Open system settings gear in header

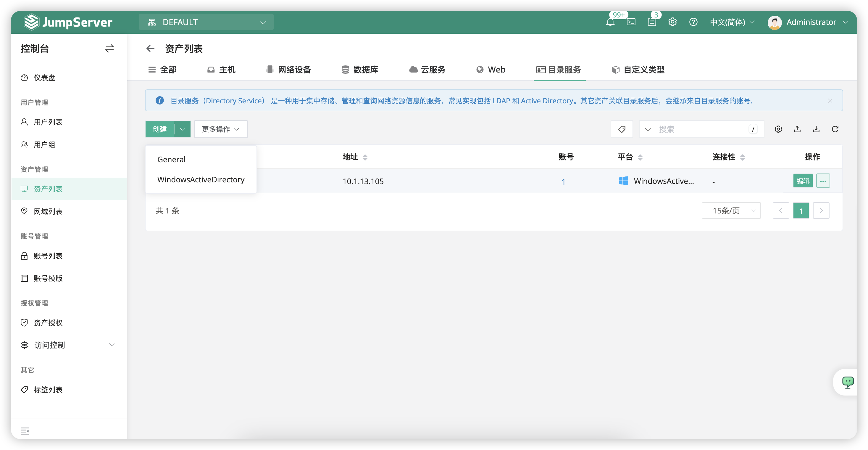click(x=672, y=22)
